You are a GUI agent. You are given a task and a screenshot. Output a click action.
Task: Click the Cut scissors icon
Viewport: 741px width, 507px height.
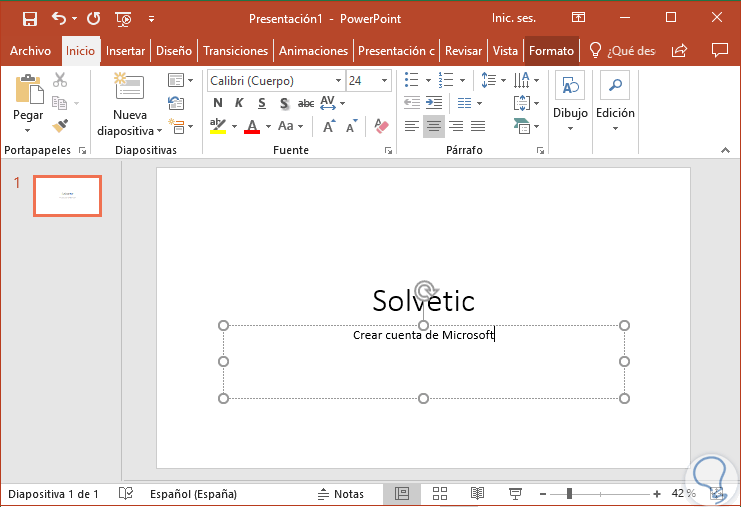coord(60,80)
